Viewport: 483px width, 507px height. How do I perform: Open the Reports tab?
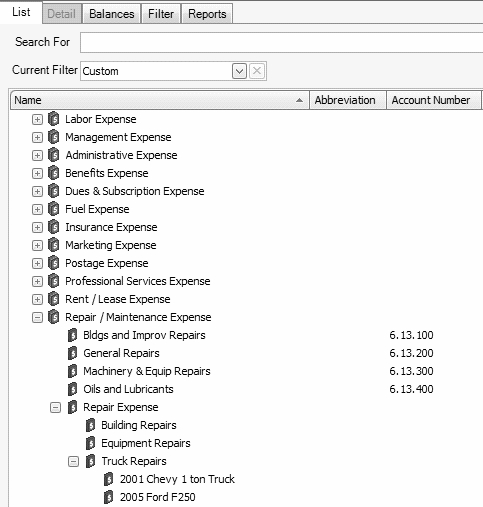coord(207,14)
